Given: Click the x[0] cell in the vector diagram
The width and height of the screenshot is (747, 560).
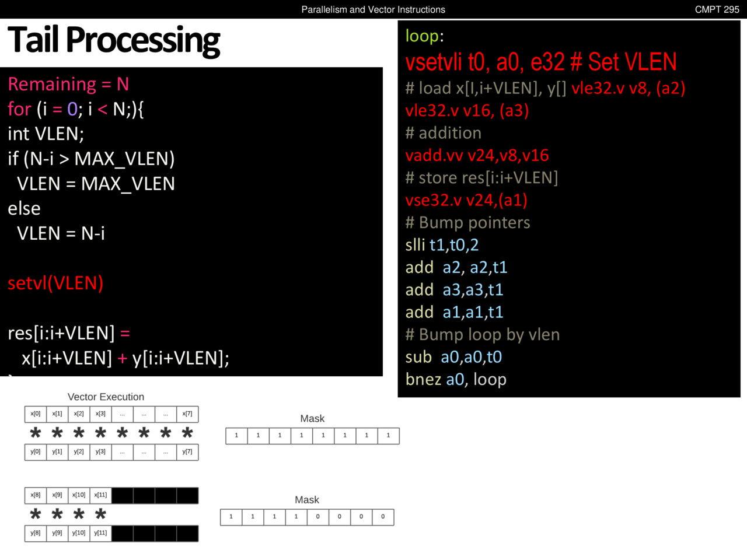Looking at the screenshot, I should pos(36,414).
